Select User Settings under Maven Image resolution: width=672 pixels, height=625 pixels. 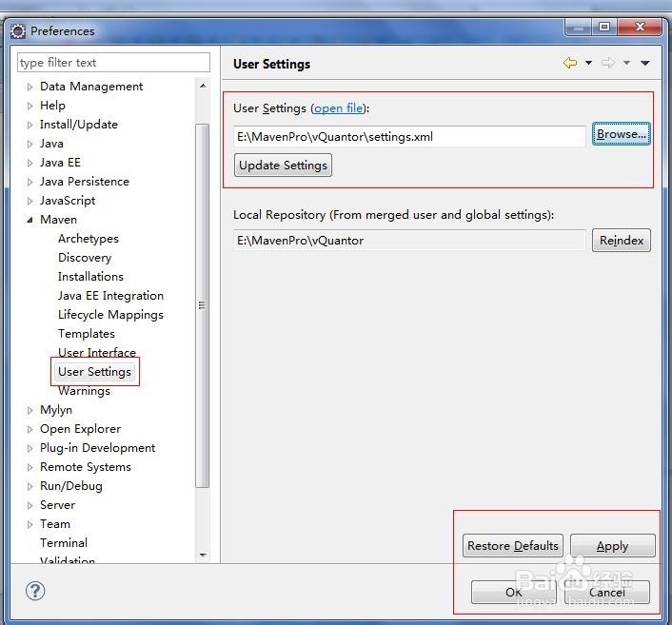point(94,371)
